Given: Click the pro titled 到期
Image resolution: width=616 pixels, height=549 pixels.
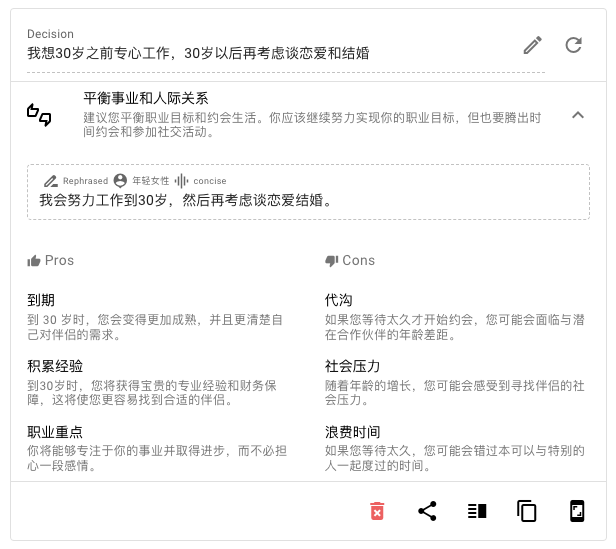Looking at the screenshot, I should point(41,300).
